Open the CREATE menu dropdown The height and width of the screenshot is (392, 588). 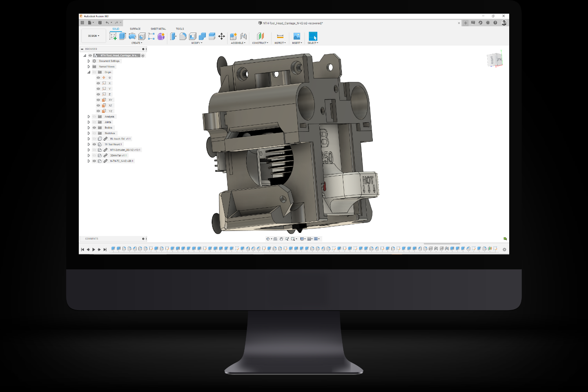(x=137, y=43)
